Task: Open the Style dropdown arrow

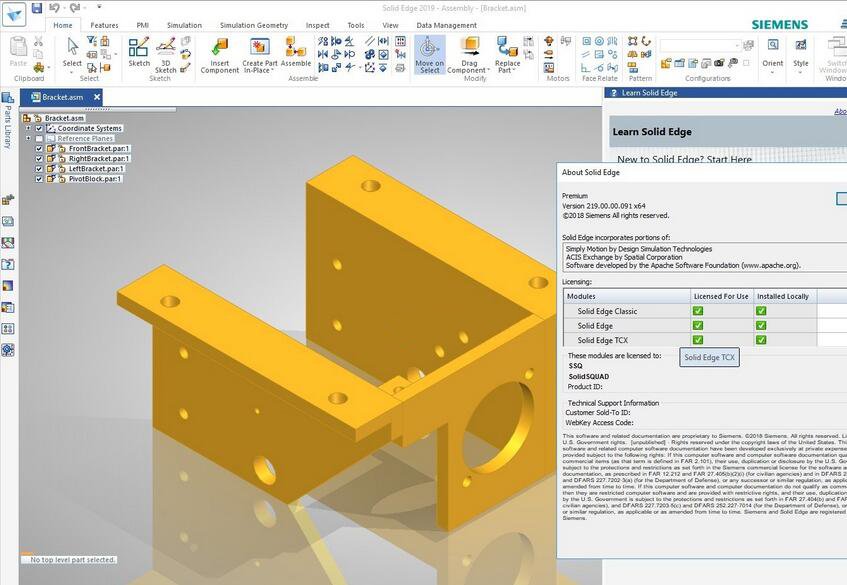Action: 801,72
